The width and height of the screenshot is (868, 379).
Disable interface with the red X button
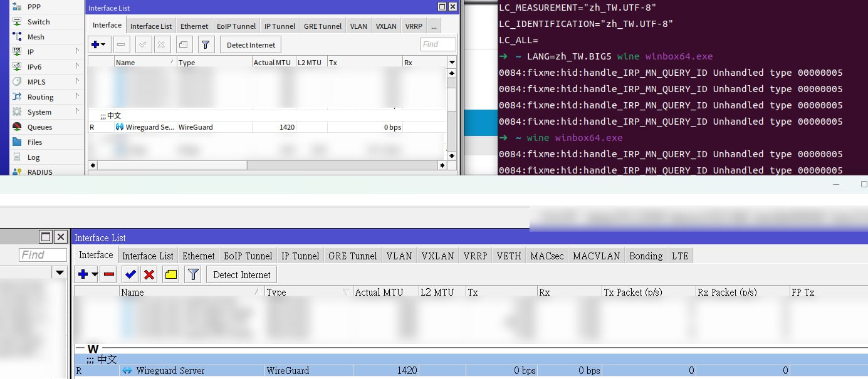[149, 274]
